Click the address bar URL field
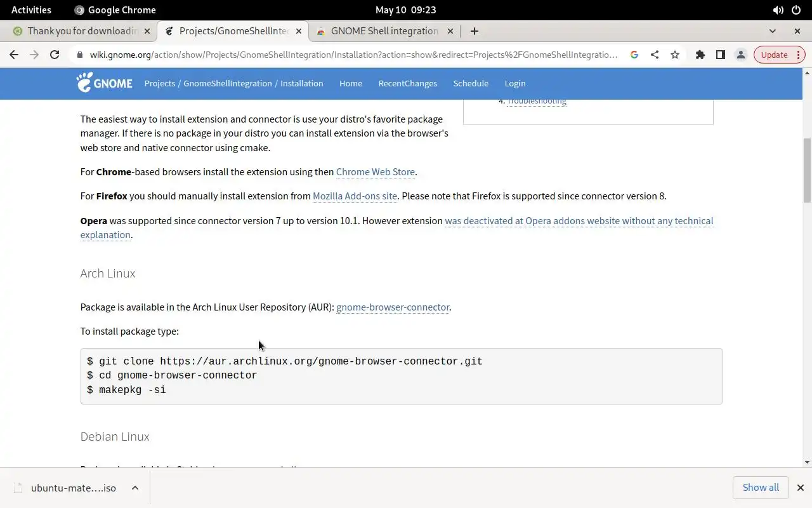The width and height of the screenshot is (812, 508). pyautogui.click(x=354, y=55)
